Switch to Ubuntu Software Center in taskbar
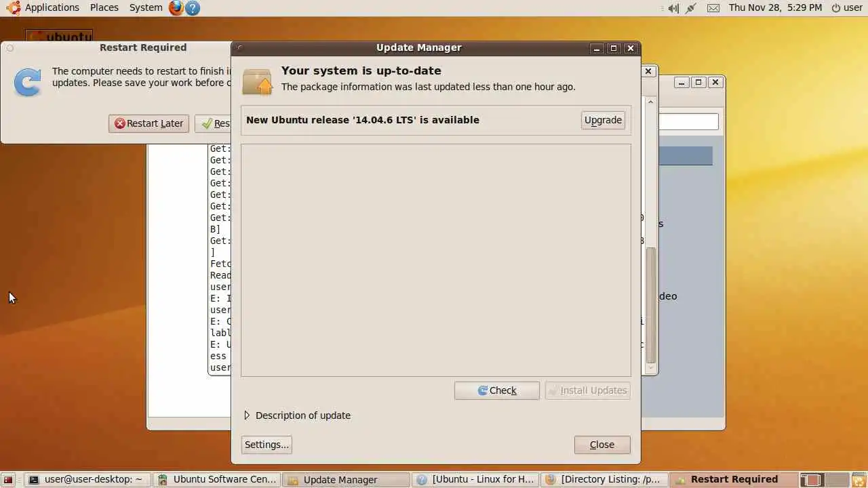868x488 pixels. 217,480
